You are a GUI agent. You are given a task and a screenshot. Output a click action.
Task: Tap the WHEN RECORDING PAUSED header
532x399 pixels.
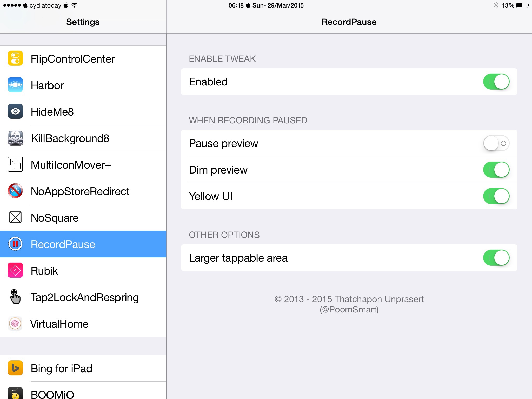tap(248, 120)
